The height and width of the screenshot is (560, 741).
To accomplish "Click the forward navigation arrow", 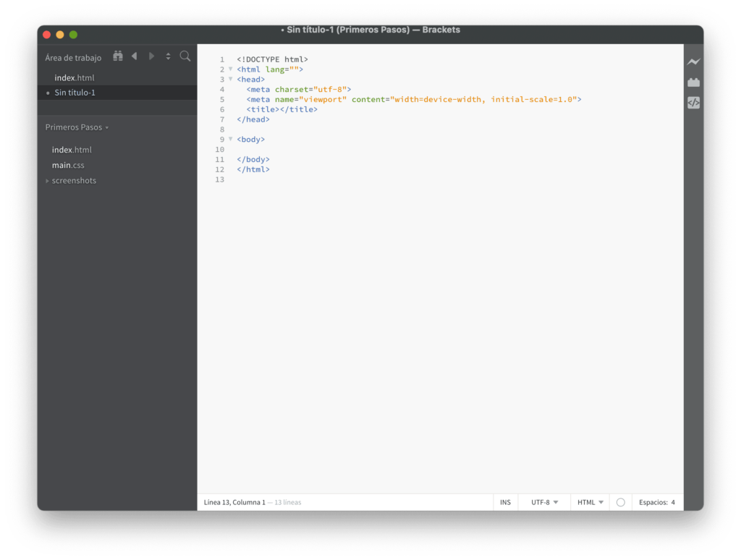I will pos(151,56).
